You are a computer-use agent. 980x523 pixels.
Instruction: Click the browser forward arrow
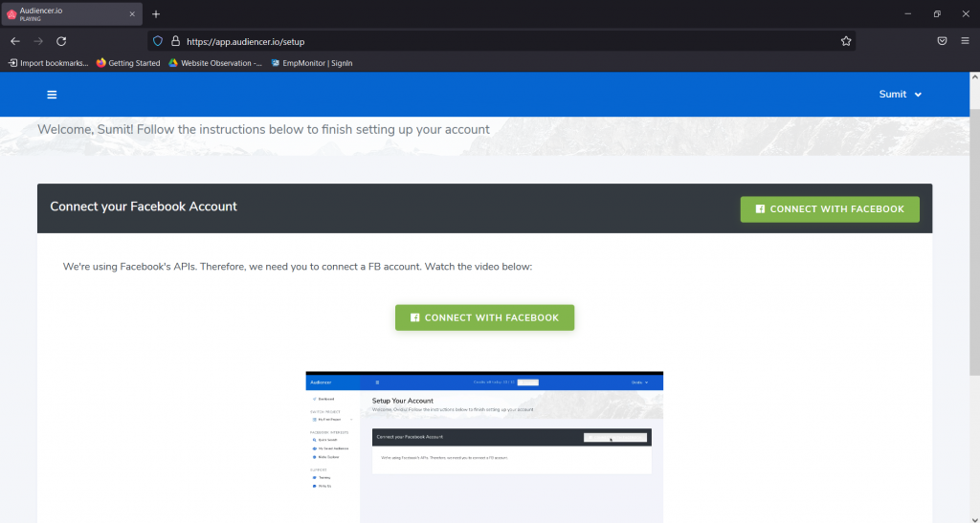click(x=38, y=41)
